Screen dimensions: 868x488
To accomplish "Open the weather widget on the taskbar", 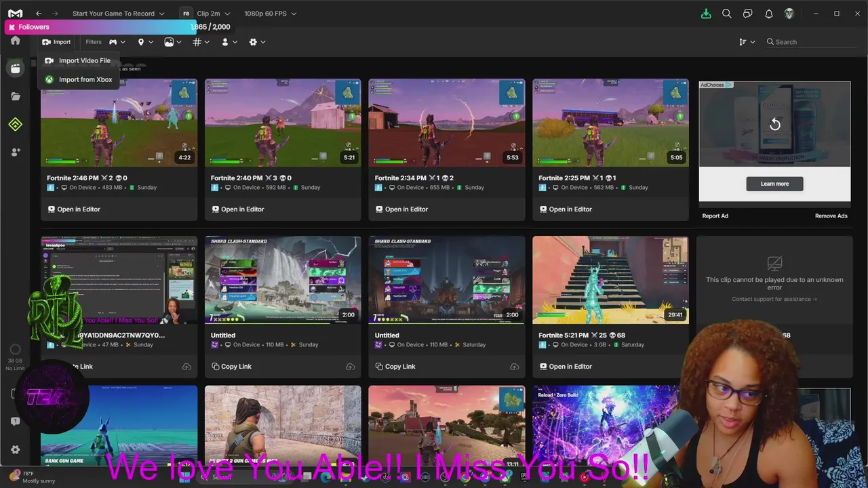I will click(x=33, y=476).
